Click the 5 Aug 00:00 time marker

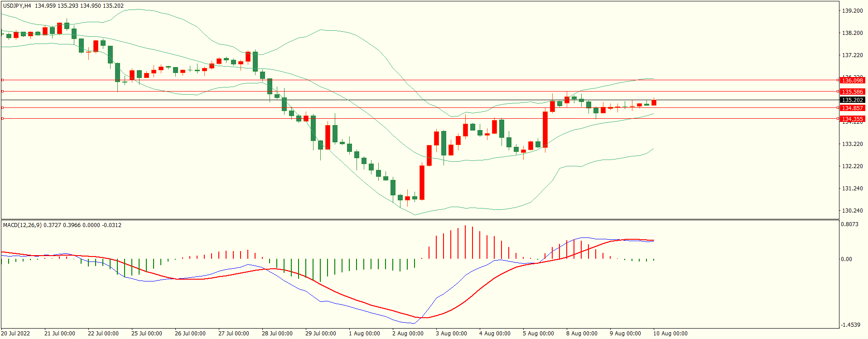tap(538, 334)
